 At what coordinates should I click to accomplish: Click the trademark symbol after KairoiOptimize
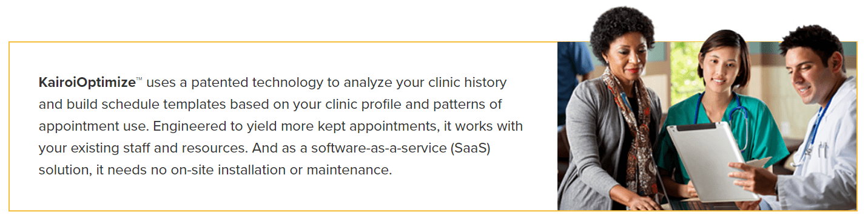coord(139,79)
